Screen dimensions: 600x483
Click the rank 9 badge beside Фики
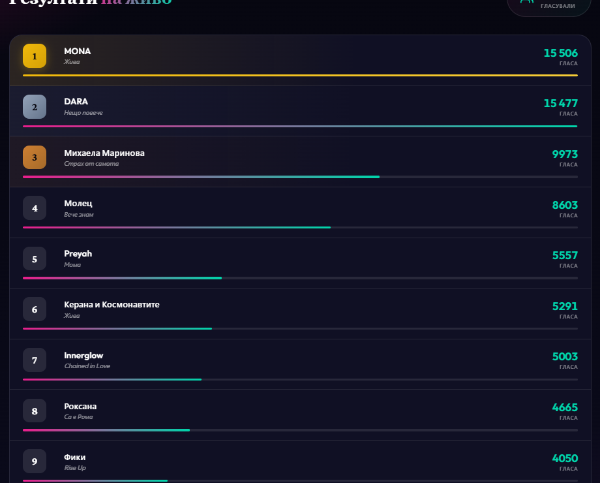(35, 462)
